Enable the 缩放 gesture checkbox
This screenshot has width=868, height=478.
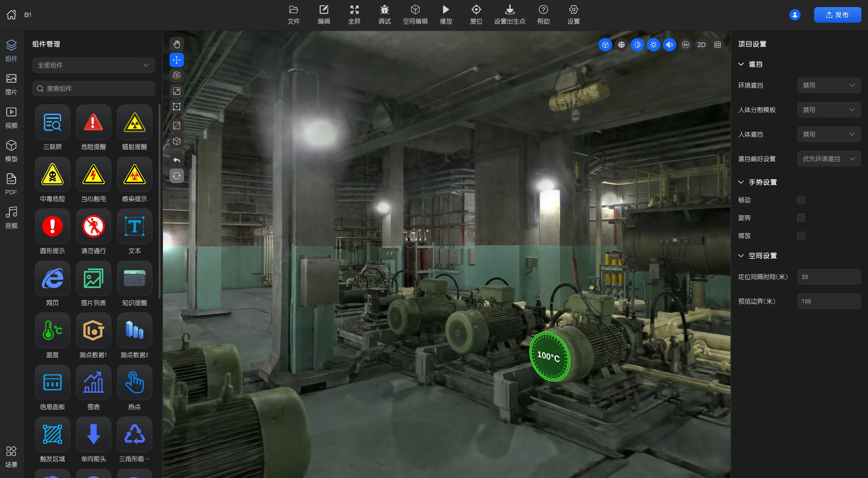pos(801,236)
